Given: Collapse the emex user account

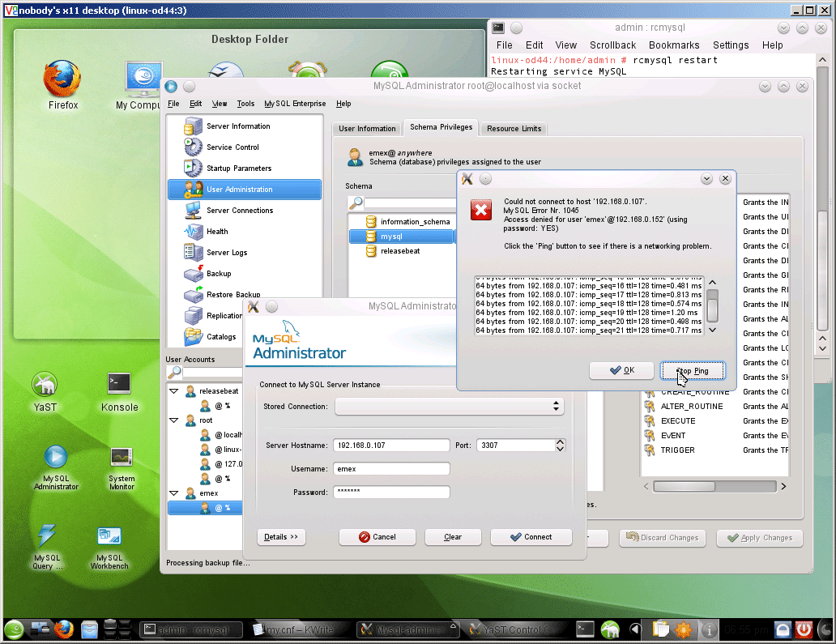Looking at the screenshot, I should 174,493.
